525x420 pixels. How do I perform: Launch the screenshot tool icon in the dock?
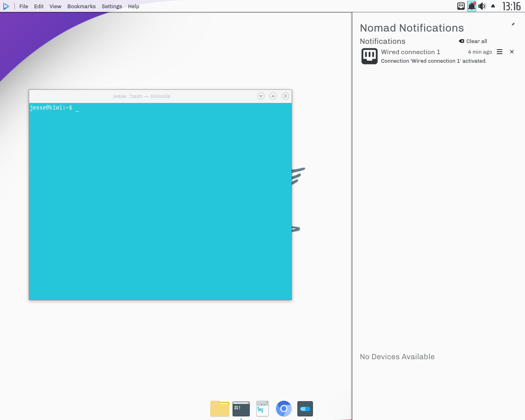pyautogui.click(x=262, y=409)
